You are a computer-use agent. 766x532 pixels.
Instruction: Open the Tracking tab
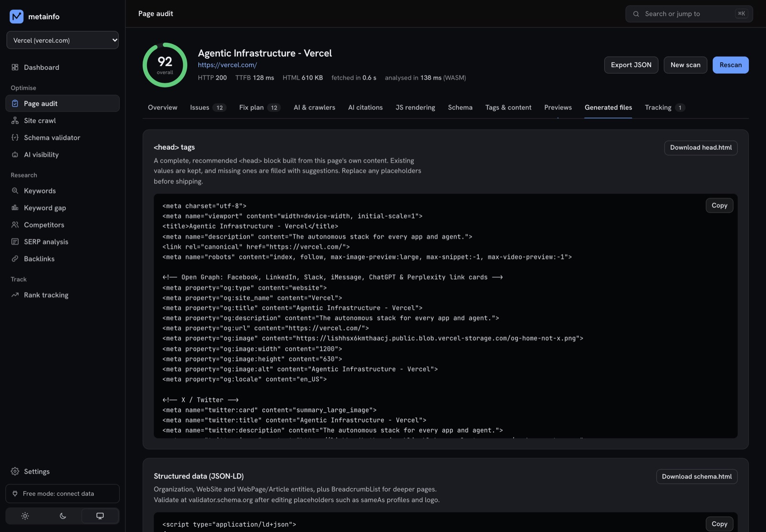click(665, 107)
